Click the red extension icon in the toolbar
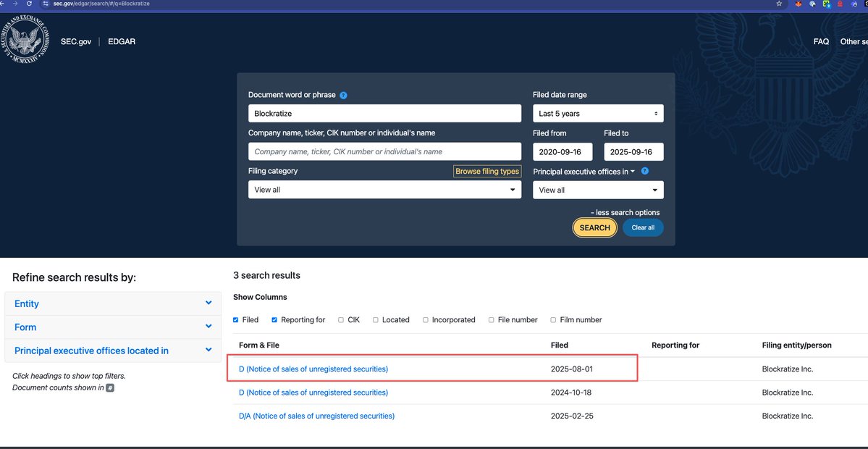The width and height of the screenshot is (868, 449). [x=840, y=4]
